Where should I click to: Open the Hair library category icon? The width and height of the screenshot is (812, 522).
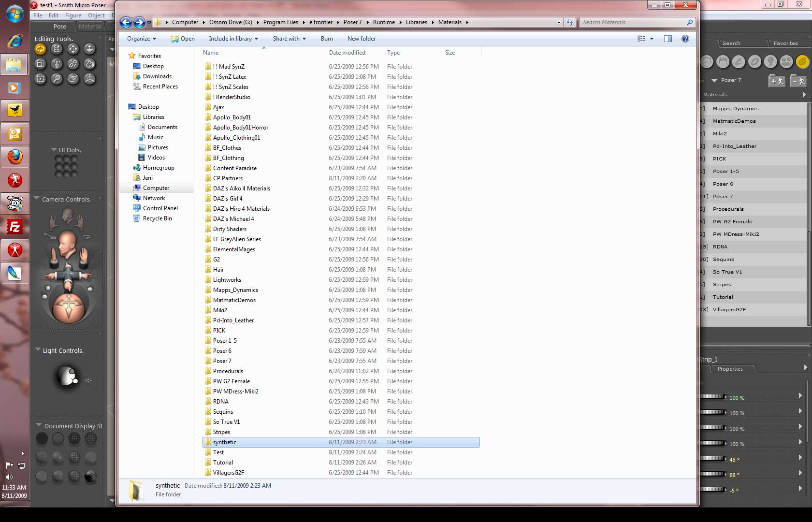[723, 62]
